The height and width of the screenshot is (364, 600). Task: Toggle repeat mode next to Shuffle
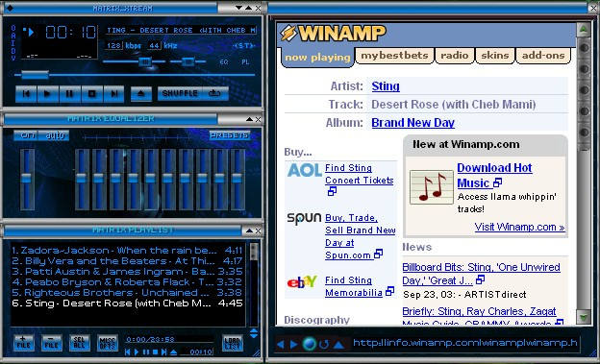click(215, 93)
